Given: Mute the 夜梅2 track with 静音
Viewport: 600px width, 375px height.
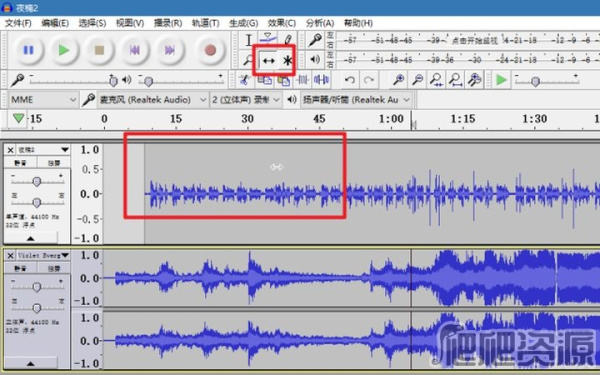Looking at the screenshot, I should pos(20,163).
